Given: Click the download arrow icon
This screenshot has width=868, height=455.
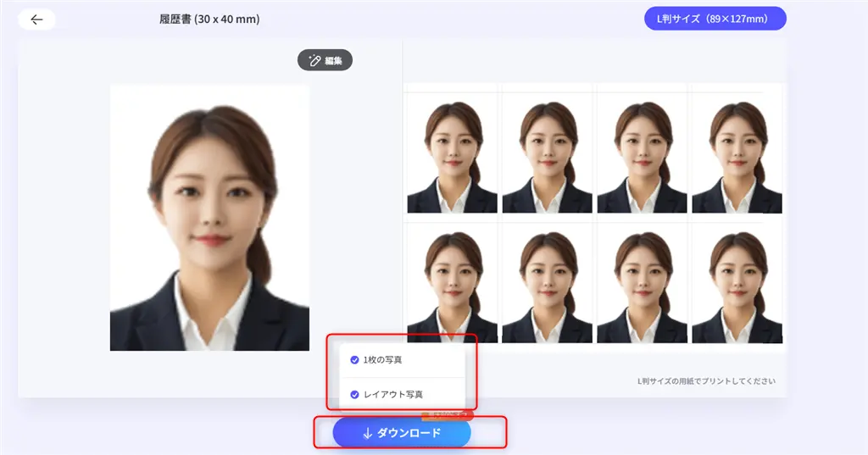Looking at the screenshot, I should click(367, 433).
